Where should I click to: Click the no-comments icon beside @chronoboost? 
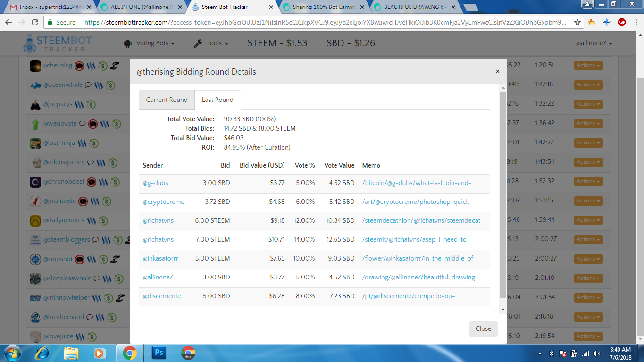click(x=92, y=182)
